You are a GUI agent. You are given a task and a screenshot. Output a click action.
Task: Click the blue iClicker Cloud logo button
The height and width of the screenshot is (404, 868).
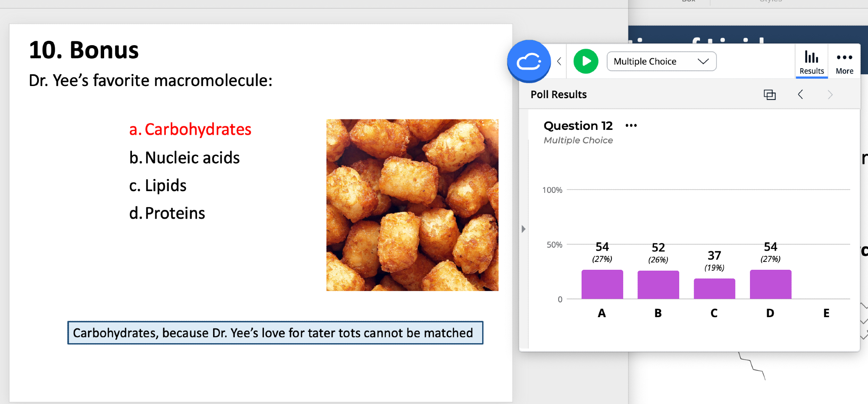point(529,61)
